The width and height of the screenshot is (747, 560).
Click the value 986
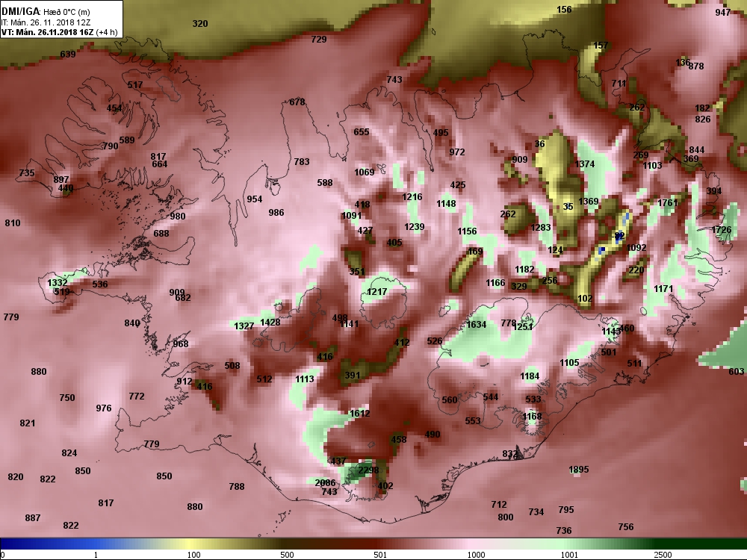(276, 212)
